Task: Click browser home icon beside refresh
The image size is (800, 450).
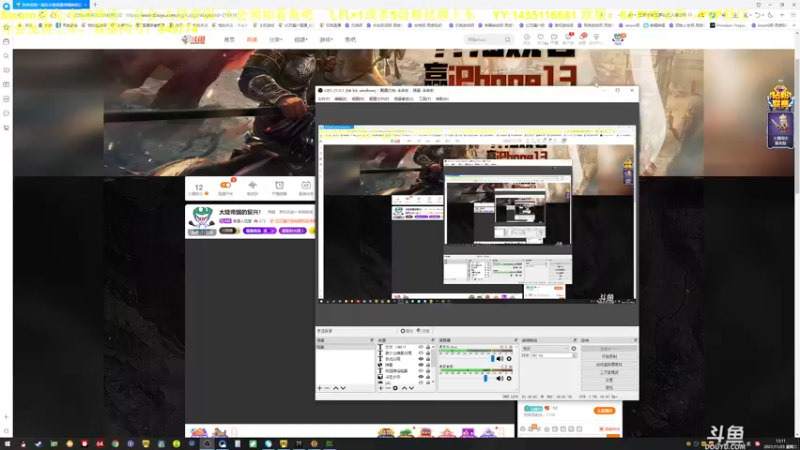Action: tap(54, 15)
